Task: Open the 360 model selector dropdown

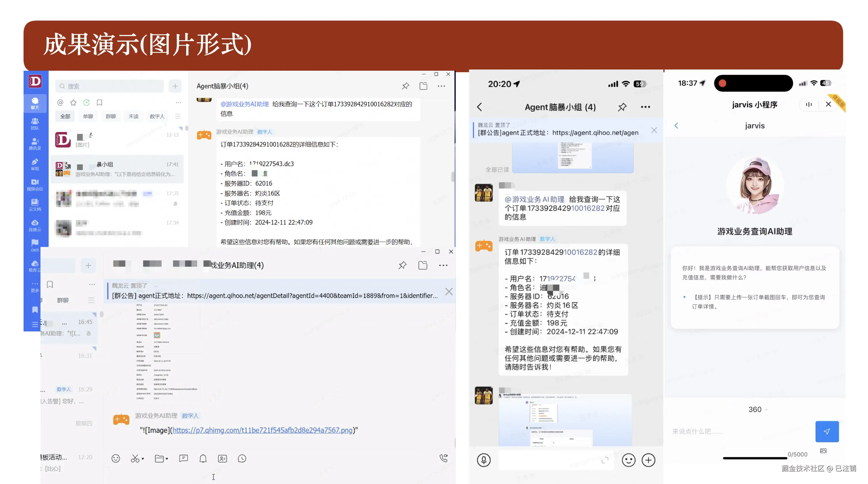Action: 757,409
